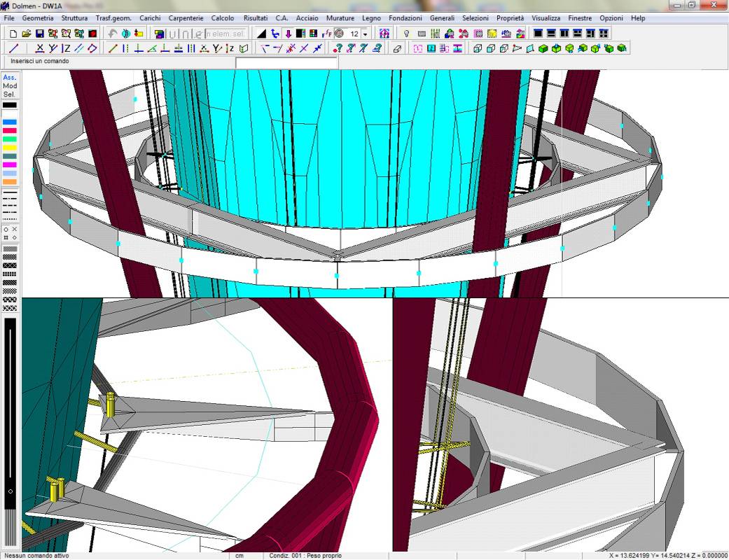
Task: Click the first green solid cube icon
Action: pyautogui.click(x=543, y=48)
